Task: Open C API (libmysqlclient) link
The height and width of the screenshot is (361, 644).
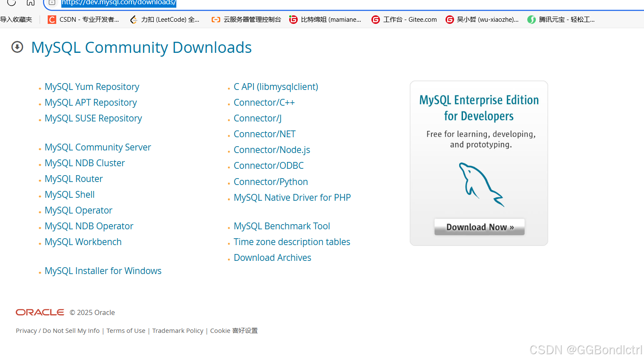Action: click(x=276, y=87)
